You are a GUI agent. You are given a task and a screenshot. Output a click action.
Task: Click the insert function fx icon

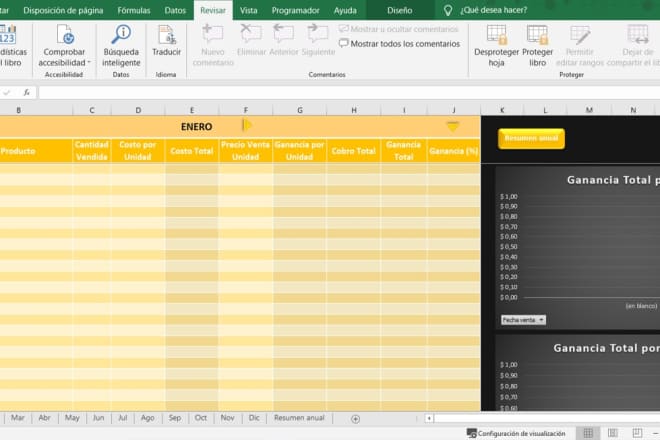click(x=27, y=93)
